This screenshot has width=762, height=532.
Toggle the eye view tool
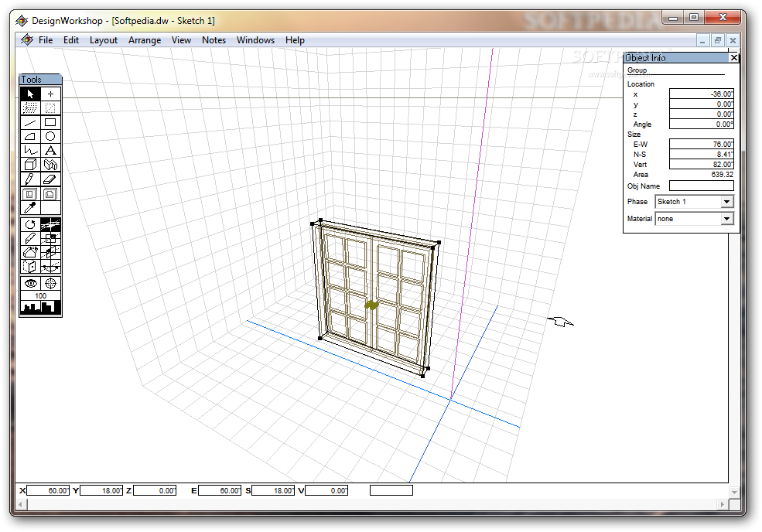[30, 283]
